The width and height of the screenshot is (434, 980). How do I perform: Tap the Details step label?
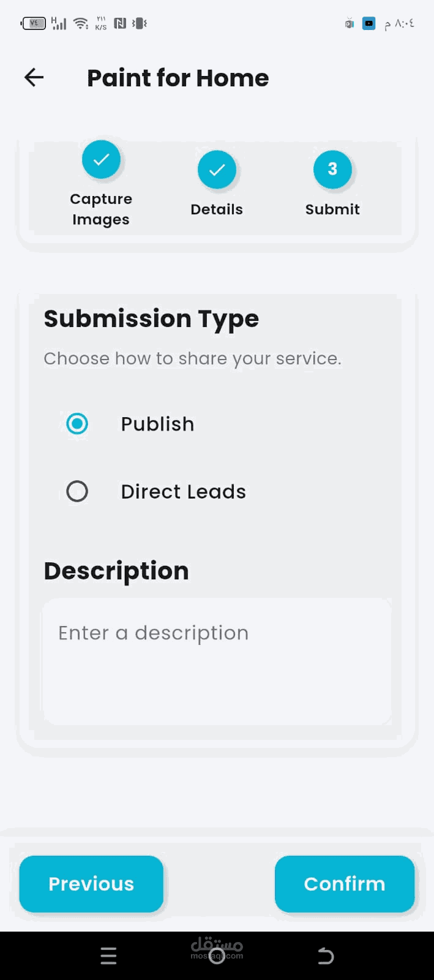(217, 209)
